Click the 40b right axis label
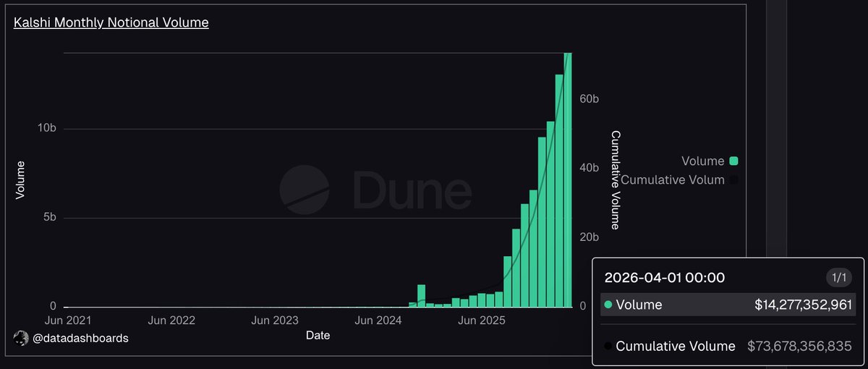 coord(590,168)
